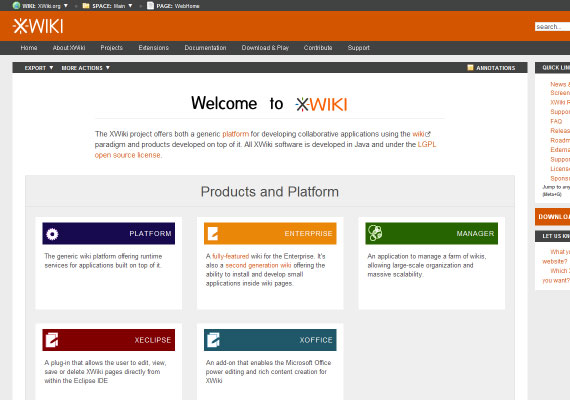
Task: Open the Support menu item
Action: coord(358,48)
